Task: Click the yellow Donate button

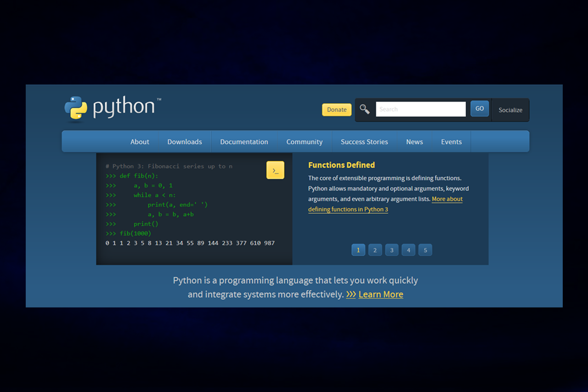Action: tap(337, 110)
